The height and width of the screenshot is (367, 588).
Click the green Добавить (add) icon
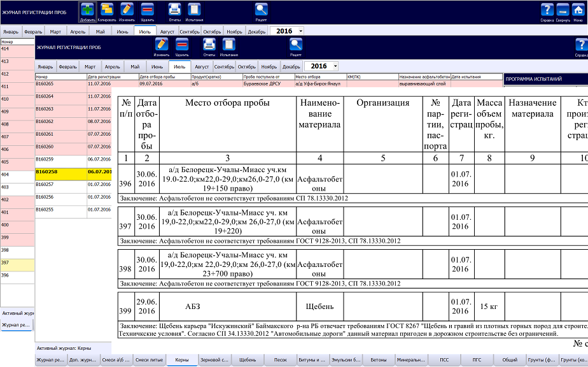coord(88,10)
